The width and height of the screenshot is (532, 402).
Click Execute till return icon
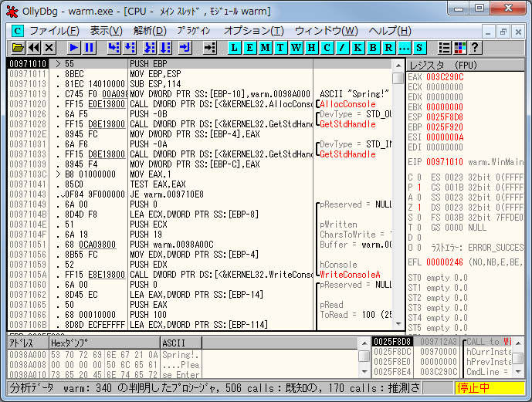tap(185, 48)
